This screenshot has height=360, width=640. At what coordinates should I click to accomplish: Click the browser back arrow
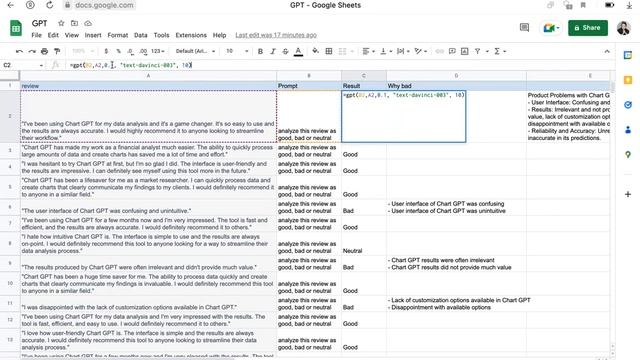[11, 5]
